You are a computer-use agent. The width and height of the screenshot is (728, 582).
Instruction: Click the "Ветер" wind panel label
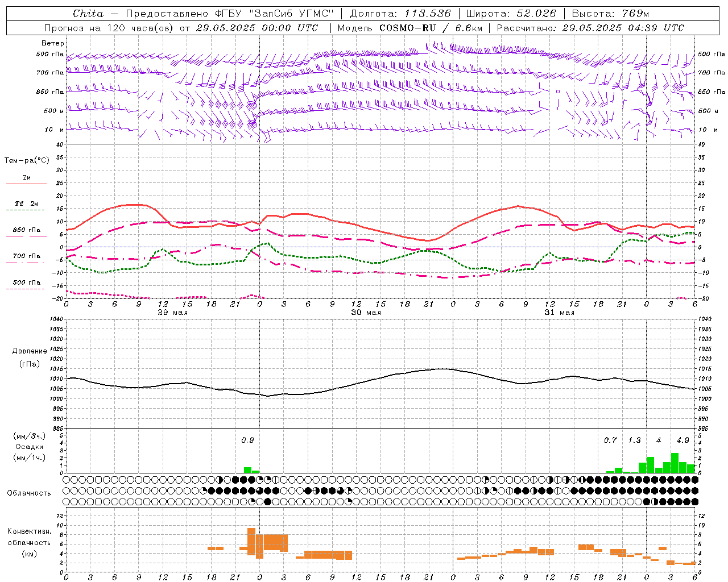tap(53, 43)
